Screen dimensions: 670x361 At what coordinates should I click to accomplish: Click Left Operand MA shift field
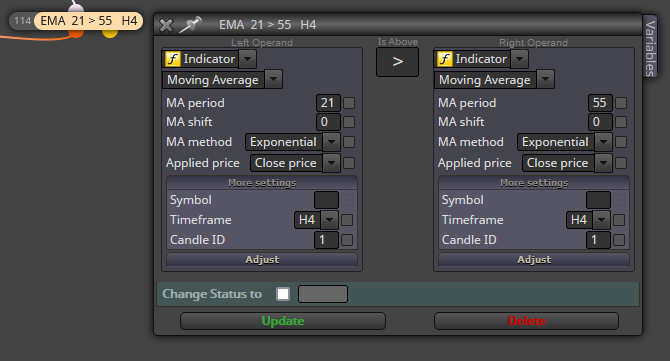click(x=328, y=122)
